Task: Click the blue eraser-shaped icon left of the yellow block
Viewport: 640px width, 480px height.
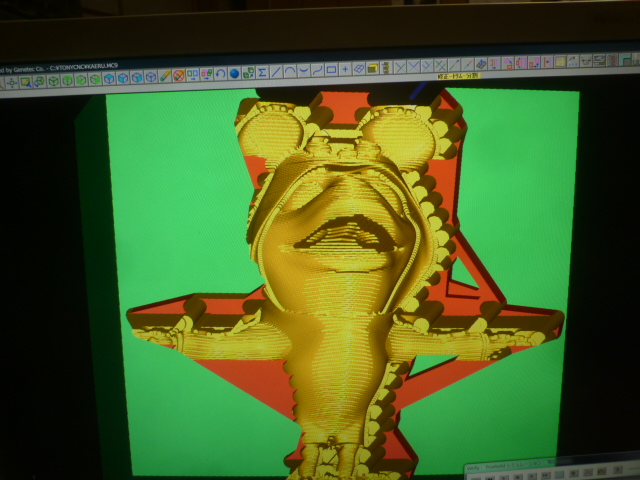Action: (358, 69)
